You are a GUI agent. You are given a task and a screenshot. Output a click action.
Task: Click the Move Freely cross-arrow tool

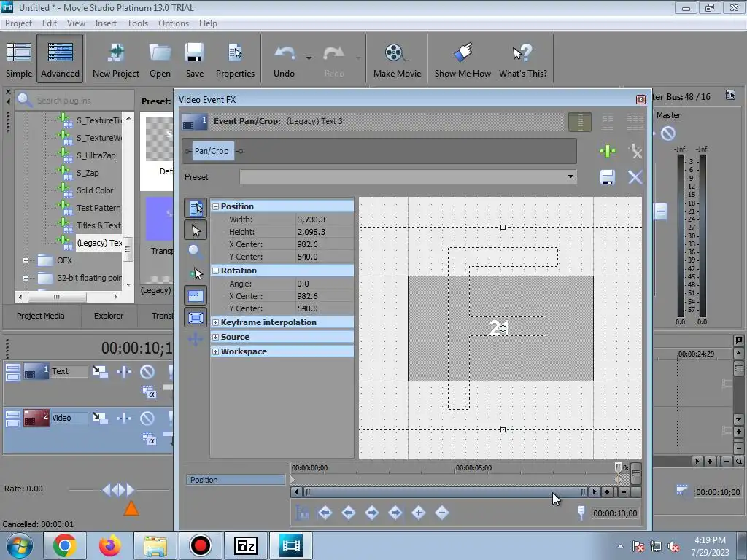196,339
